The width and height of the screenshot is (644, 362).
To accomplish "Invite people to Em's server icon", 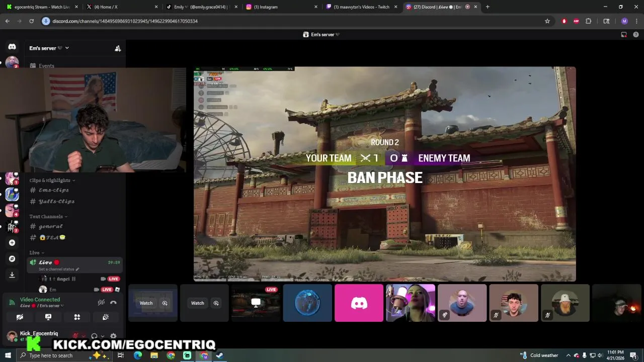I will (118, 48).
